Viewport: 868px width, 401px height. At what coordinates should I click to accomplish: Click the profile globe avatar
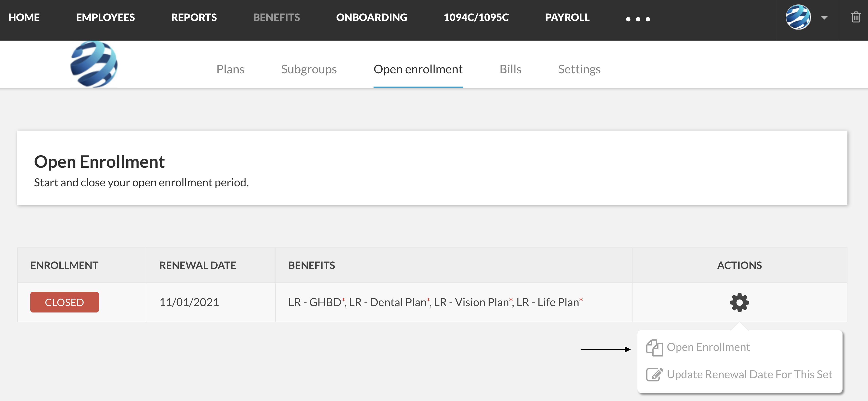[798, 17]
